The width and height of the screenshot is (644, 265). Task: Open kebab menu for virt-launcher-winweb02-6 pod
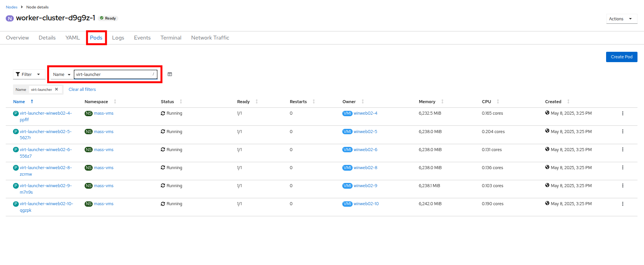[x=623, y=150]
